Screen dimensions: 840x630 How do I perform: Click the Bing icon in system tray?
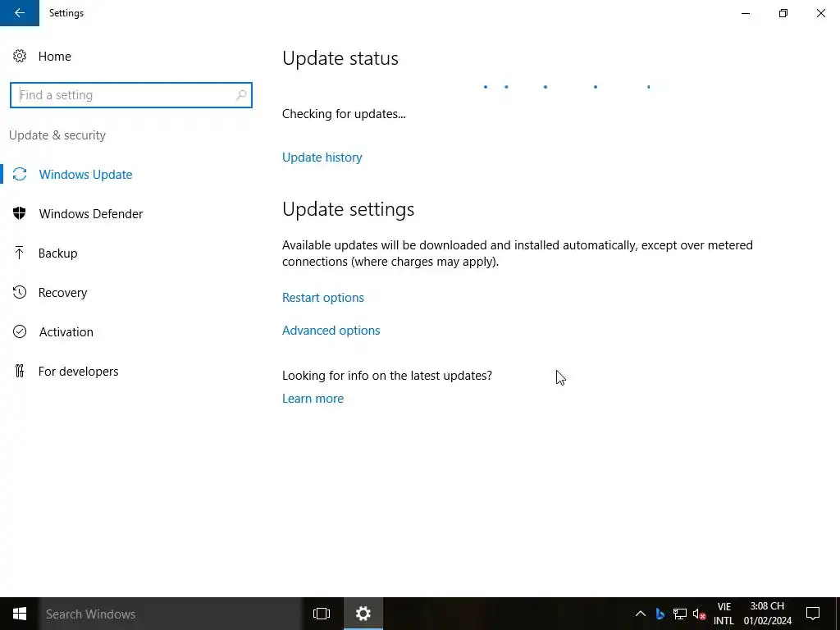point(660,614)
